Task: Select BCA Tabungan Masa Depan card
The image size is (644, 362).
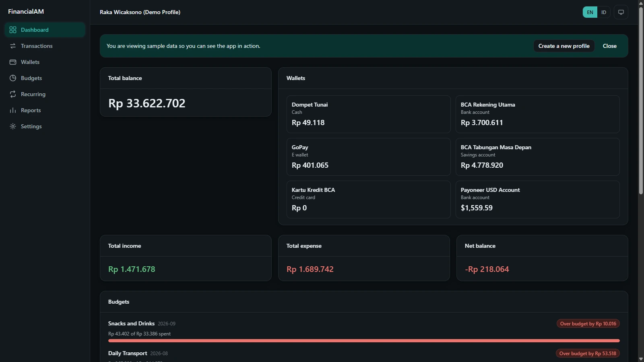Action: click(537, 157)
